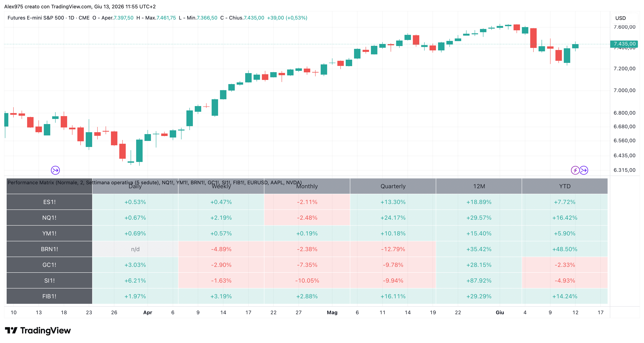Click the Giu month label on the time axis
The height and width of the screenshot is (343, 644).
[500, 313]
